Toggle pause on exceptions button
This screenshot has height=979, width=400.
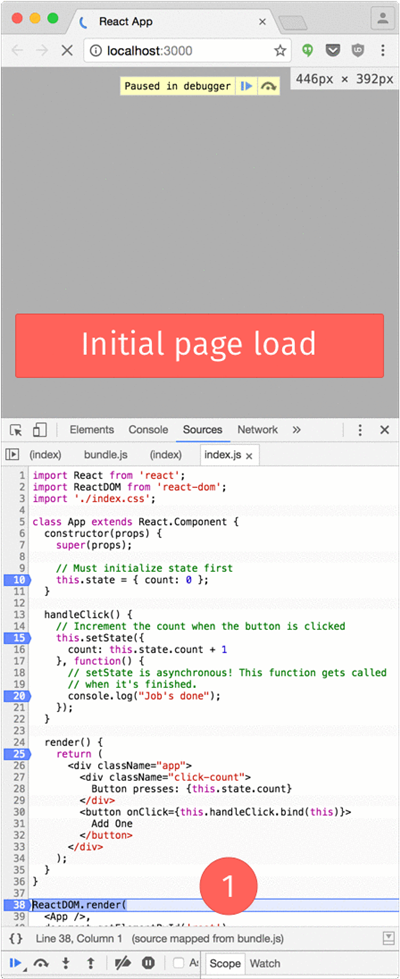coord(149,963)
